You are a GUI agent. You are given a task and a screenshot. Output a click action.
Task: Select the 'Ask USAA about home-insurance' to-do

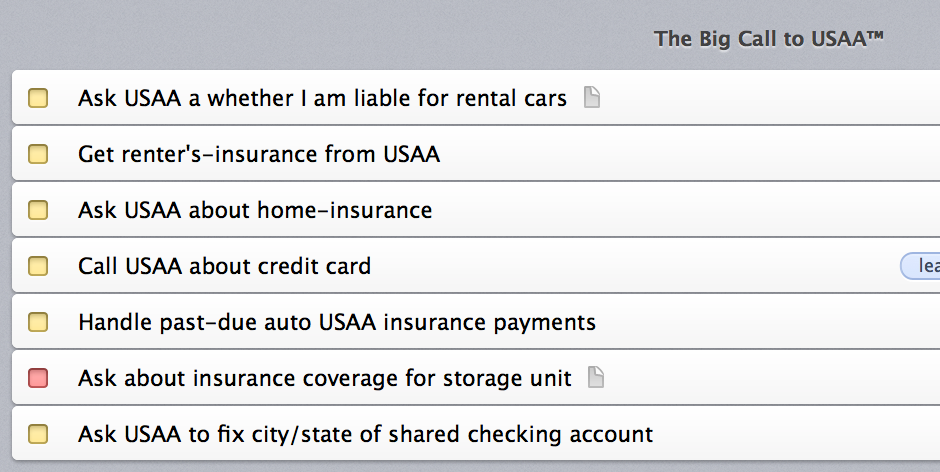tap(476, 210)
